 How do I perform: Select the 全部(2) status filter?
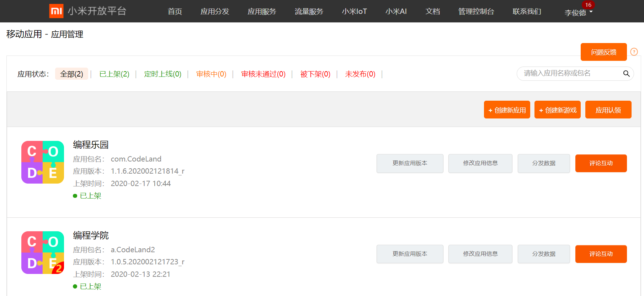71,74
